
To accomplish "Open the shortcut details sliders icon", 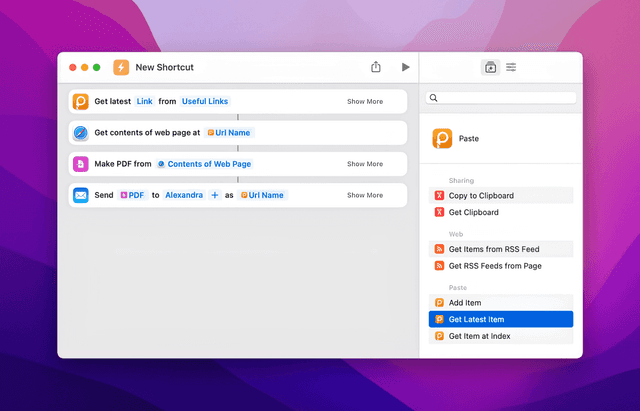I will (x=511, y=67).
